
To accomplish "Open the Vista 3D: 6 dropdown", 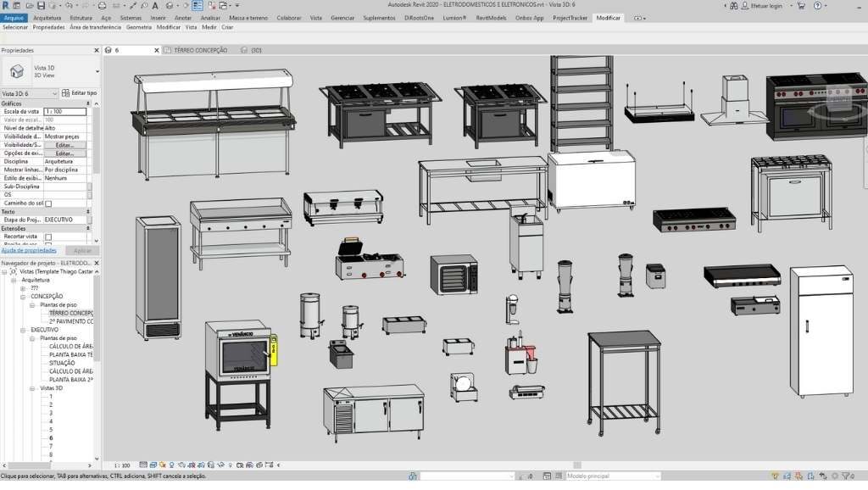I will point(54,92).
